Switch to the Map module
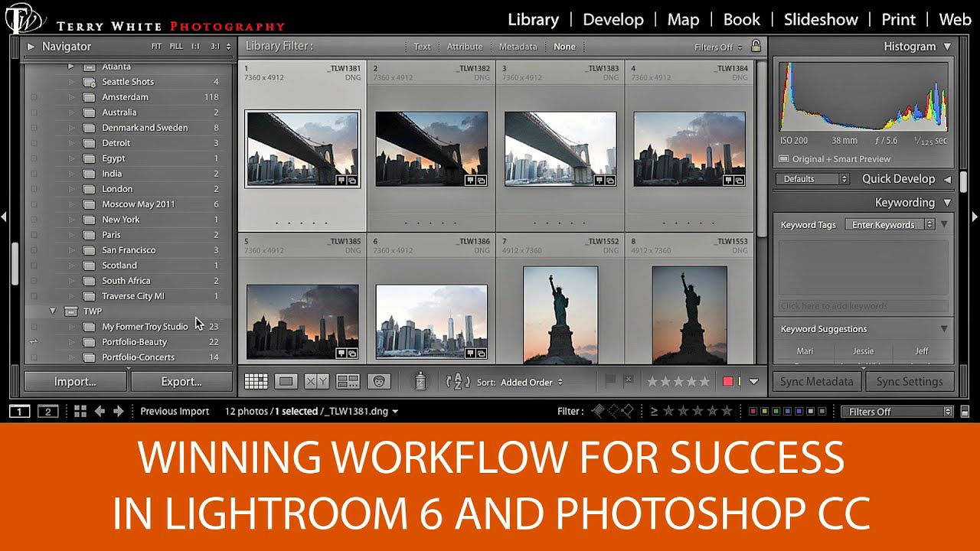 683,20
